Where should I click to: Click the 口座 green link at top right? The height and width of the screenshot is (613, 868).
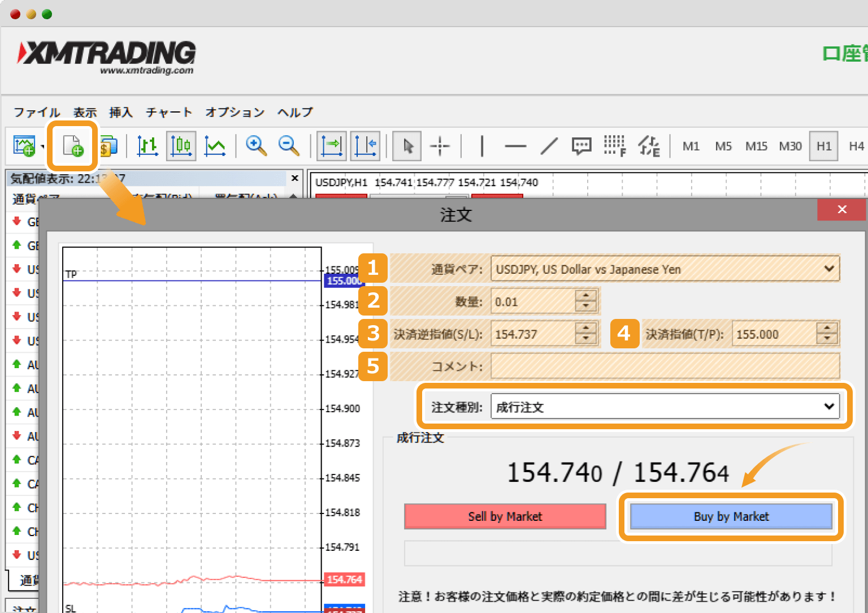(845, 53)
